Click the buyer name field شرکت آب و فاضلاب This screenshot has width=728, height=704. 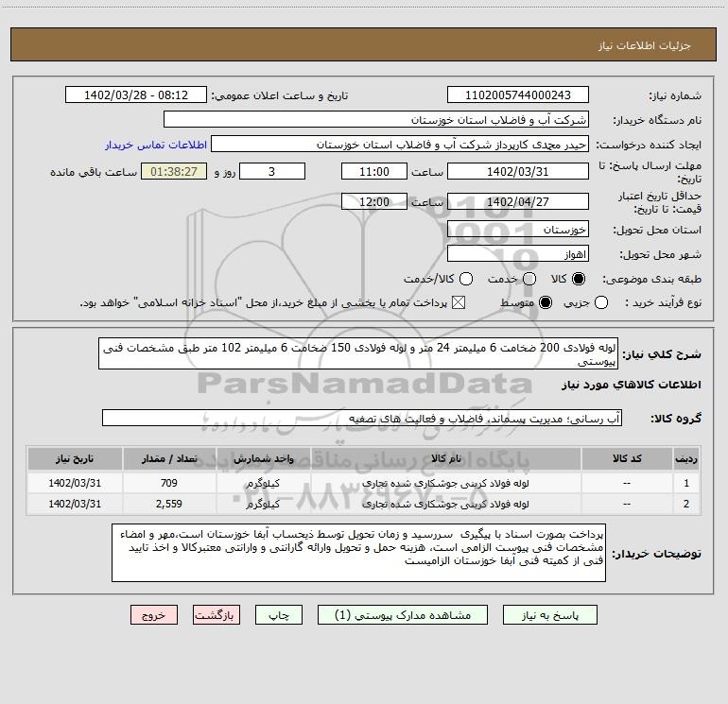(x=376, y=120)
